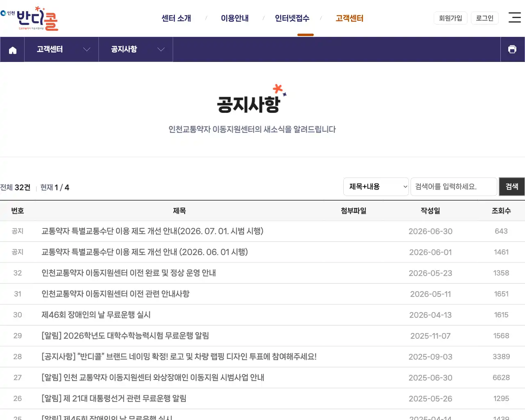The height and width of the screenshot is (420, 525).
Task: Open the 제목+내용 search type dropdown
Action: [x=376, y=187]
